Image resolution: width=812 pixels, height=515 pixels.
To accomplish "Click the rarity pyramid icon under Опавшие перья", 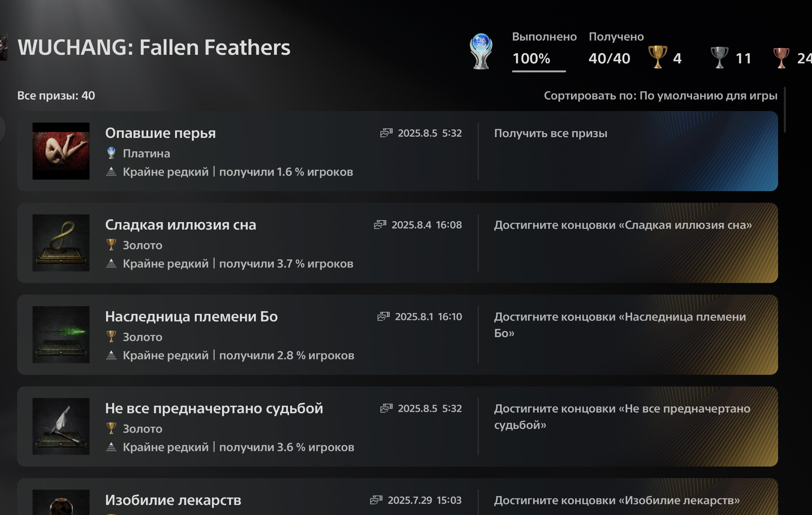I will pyautogui.click(x=111, y=172).
